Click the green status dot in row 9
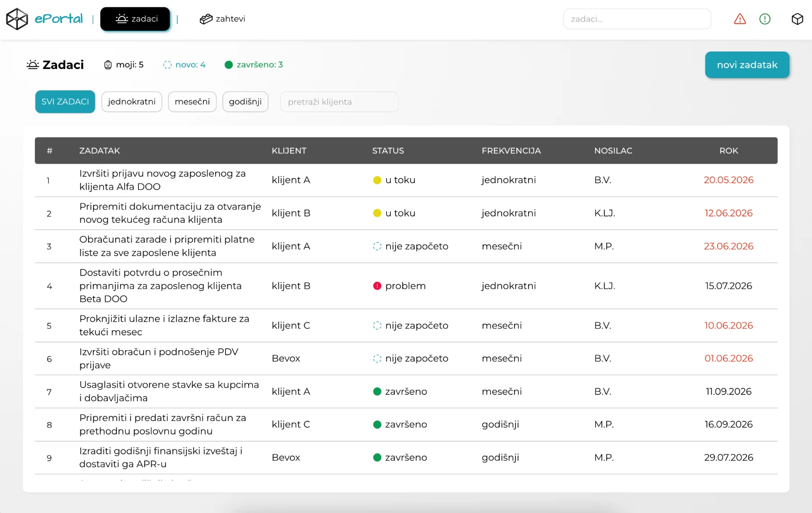 tap(377, 458)
